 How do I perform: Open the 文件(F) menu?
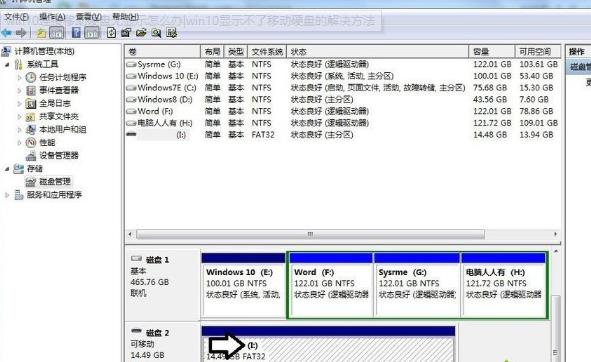(17, 17)
